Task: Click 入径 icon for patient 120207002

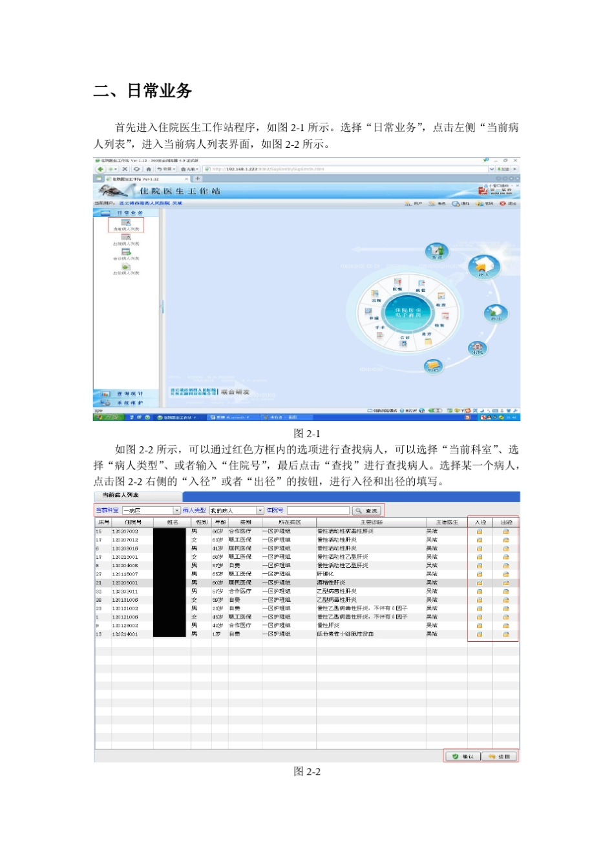Action: click(480, 532)
